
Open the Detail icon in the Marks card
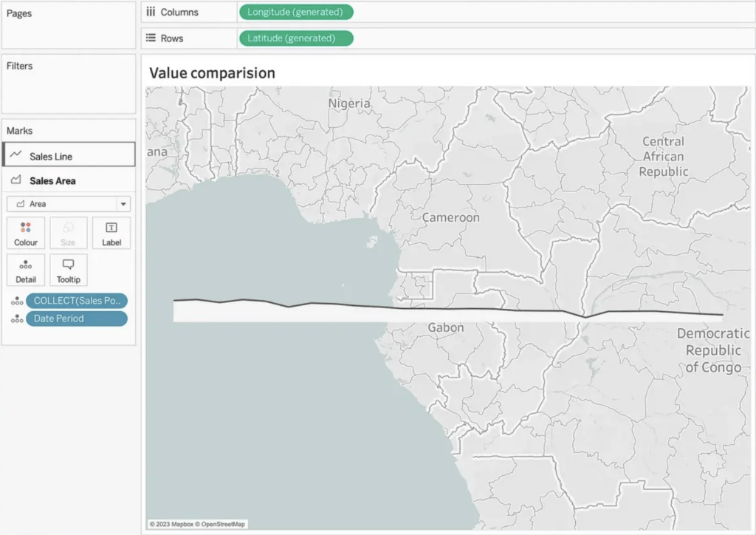(26, 270)
